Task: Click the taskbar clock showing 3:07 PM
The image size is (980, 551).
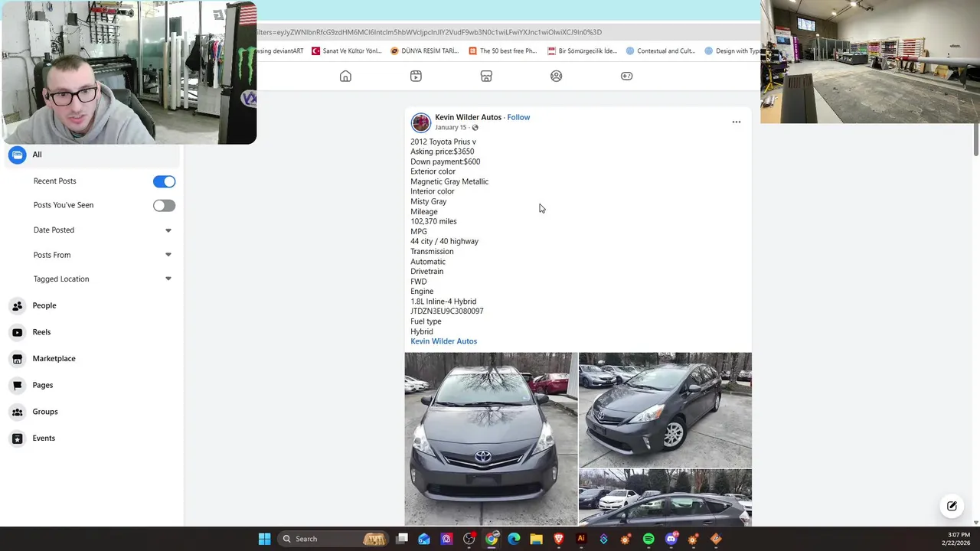Action: (x=958, y=539)
